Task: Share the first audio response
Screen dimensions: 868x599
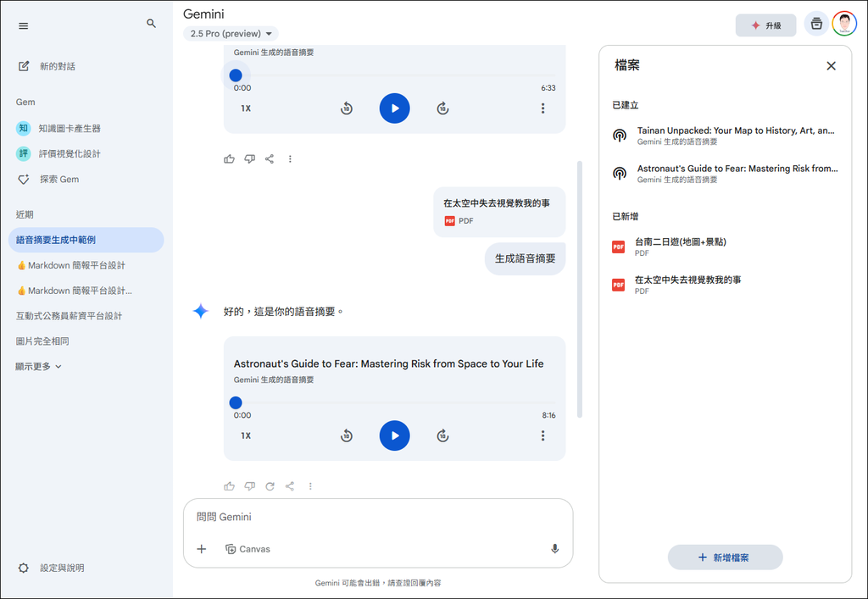Action: (x=270, y=159)
